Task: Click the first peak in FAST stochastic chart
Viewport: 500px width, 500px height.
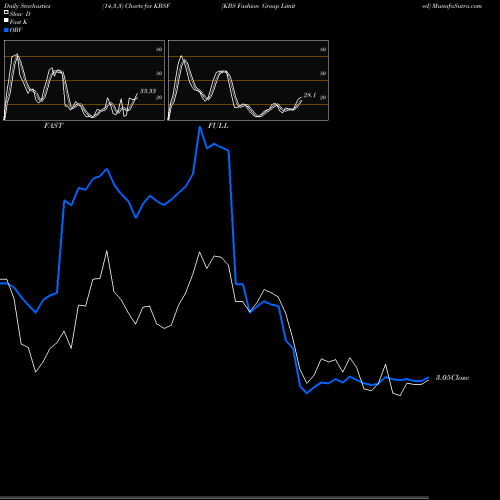Action: (x=17, y=54)
